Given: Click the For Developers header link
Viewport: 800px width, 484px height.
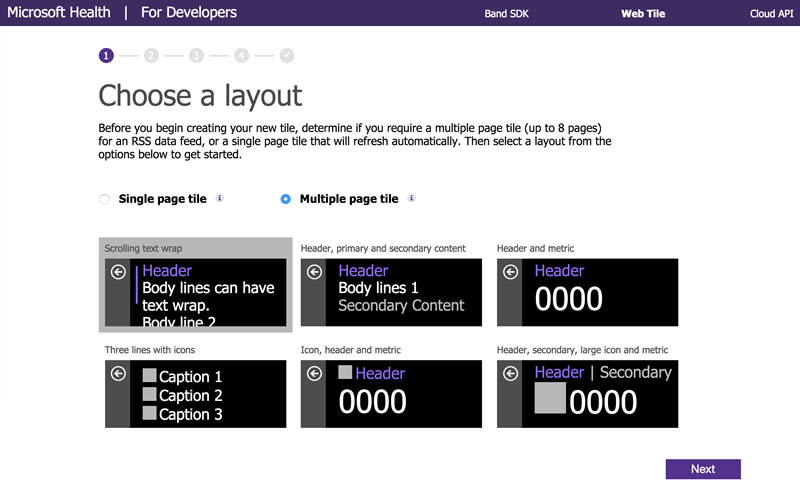Looking at the screenshot, I should [x=189, y=12].
